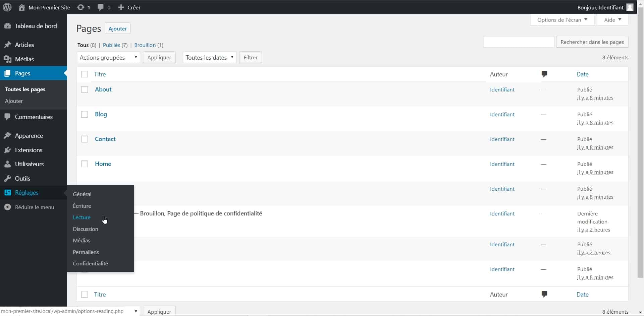Screen dimensions: 644x316
Task: Click the Tableau de bord dashboard icon
Action: [x=7, y=26]
